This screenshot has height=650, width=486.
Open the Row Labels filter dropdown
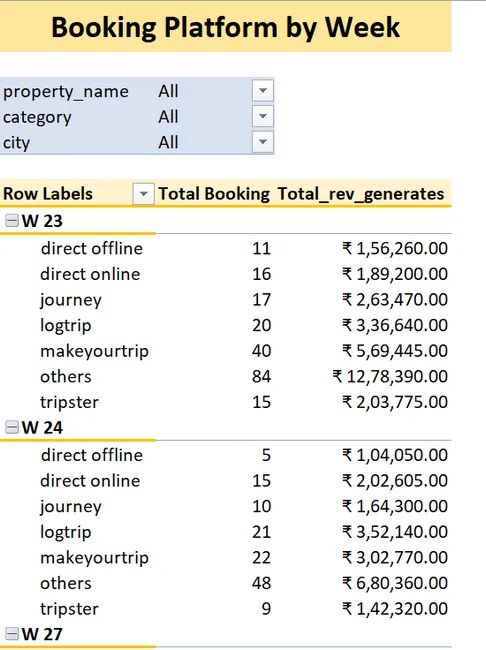tap(143, 194)
